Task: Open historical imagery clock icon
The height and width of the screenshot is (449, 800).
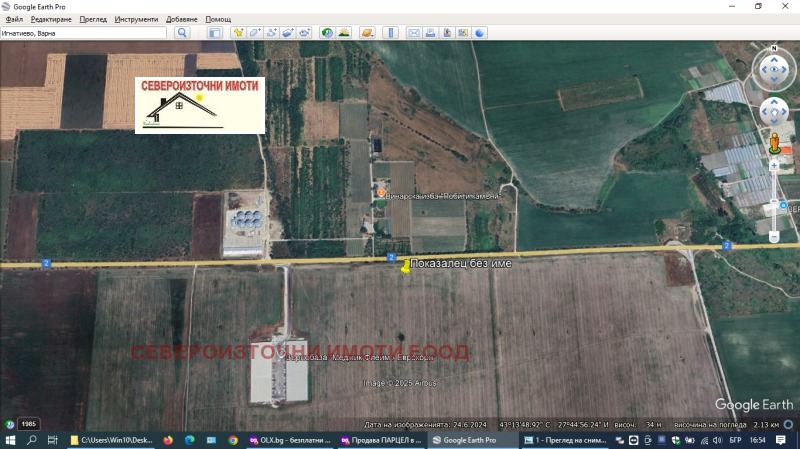Action: click(x=327, y=33)
